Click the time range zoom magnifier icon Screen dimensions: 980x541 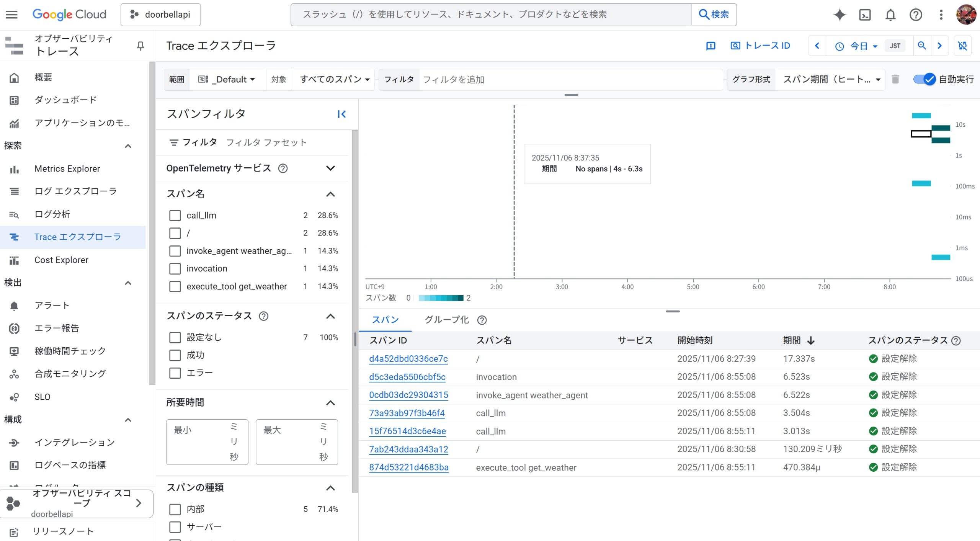(x=922, y=46)
